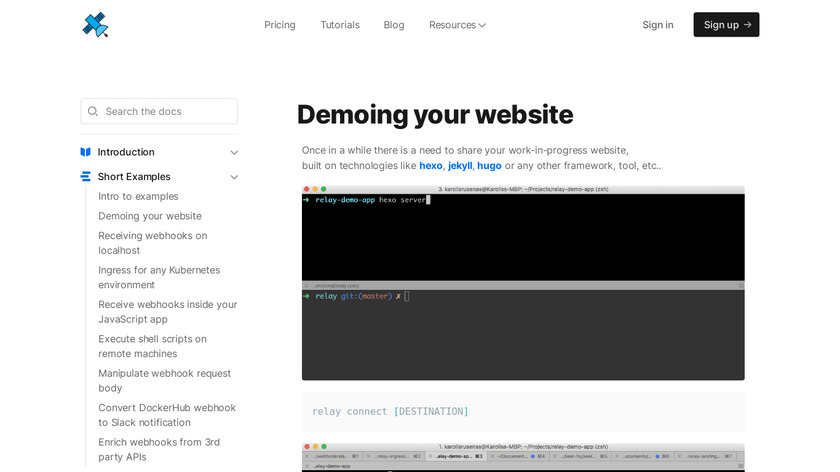Open the Resources dropdown menu
The height and width of the screenshot is (472, 840).
457,25
